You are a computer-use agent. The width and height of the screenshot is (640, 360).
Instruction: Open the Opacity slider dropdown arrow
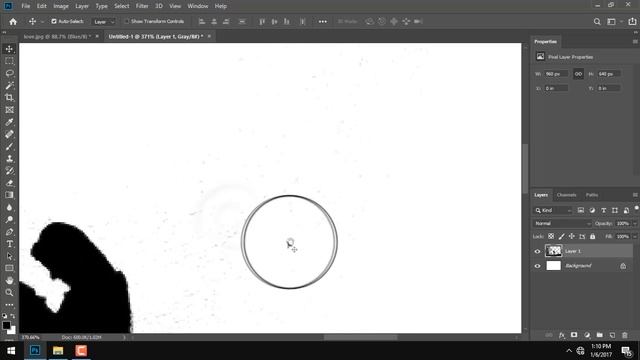click(x=635, y=224)
